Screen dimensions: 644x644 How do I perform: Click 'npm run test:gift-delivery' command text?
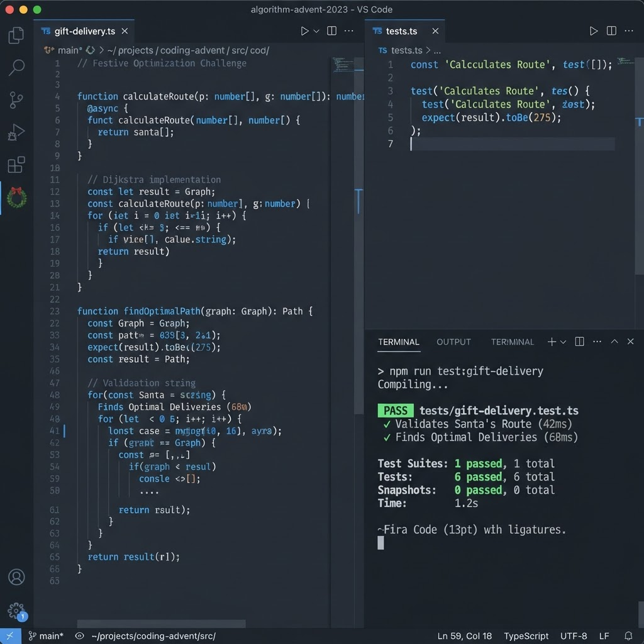[466, 371]
